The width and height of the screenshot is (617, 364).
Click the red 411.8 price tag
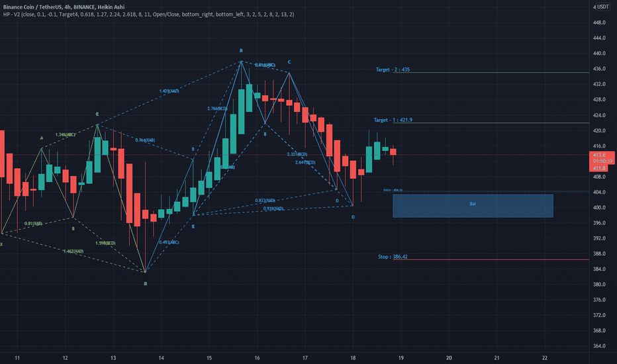tap(599, 168)
